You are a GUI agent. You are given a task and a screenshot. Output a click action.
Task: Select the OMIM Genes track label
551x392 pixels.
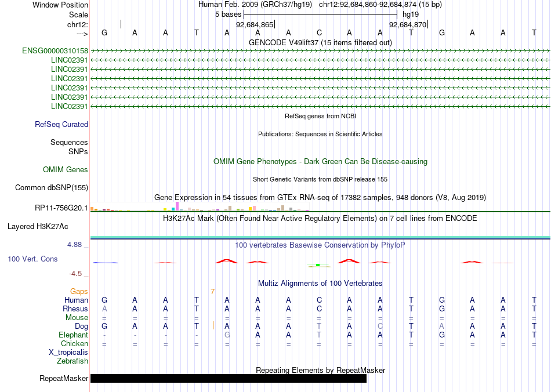pos(66,170)
